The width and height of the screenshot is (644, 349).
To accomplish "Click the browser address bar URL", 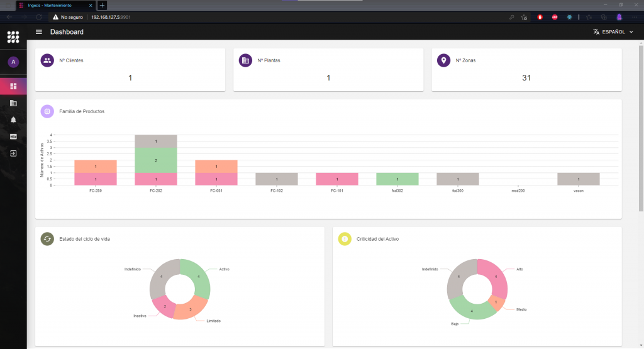I will (x=112, y=17).
